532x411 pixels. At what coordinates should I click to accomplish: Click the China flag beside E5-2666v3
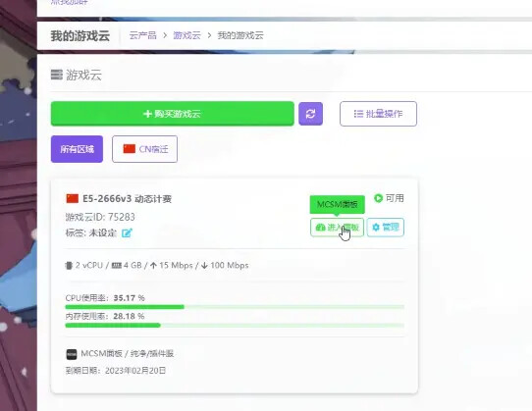coord(73,198)
